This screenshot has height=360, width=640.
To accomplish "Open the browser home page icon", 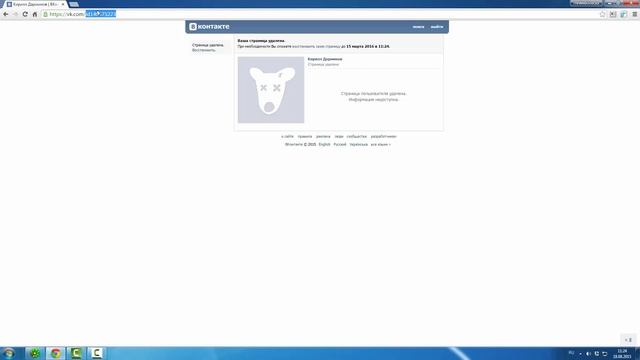I will pyautogui.click(x=35, y=14).
